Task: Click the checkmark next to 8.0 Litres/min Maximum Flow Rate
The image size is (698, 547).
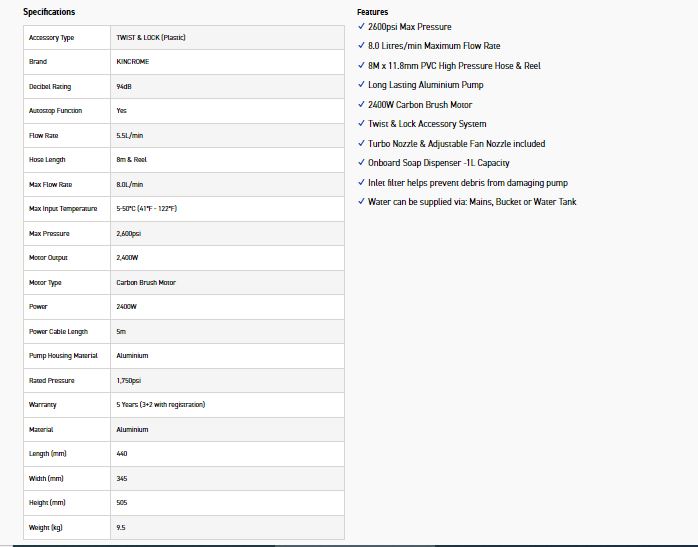Action: (x=361, y=46)
